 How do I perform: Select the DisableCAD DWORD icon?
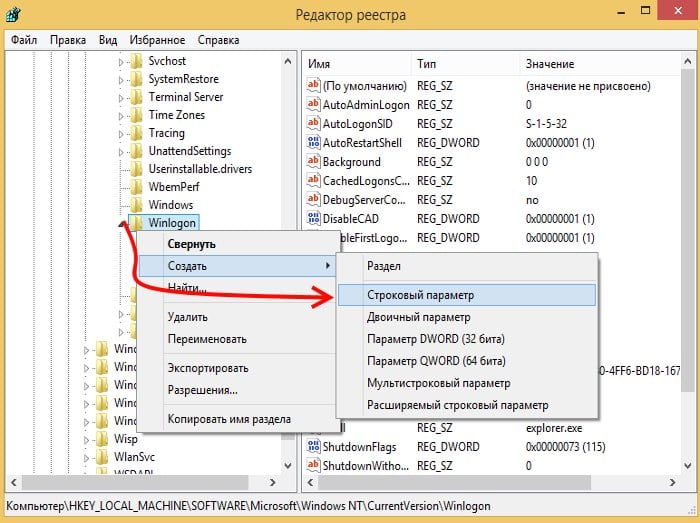point(313,219)
